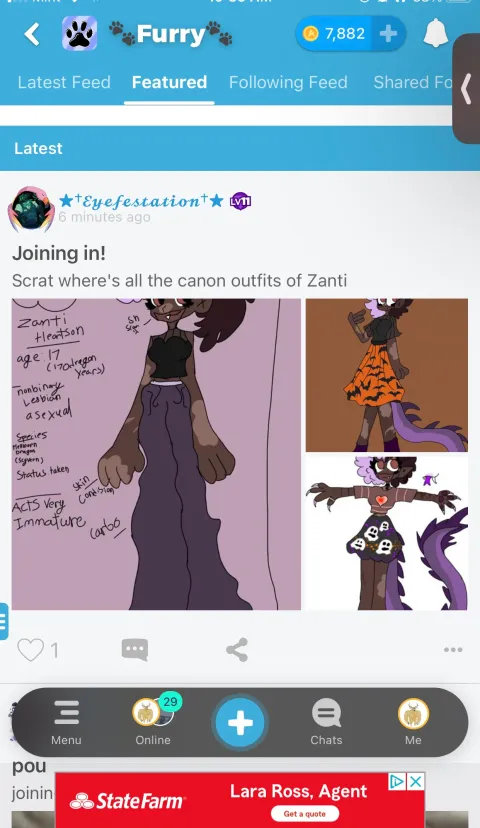Close the State Farm ad
Screen dimensions: 480x828
pos(416,782)
